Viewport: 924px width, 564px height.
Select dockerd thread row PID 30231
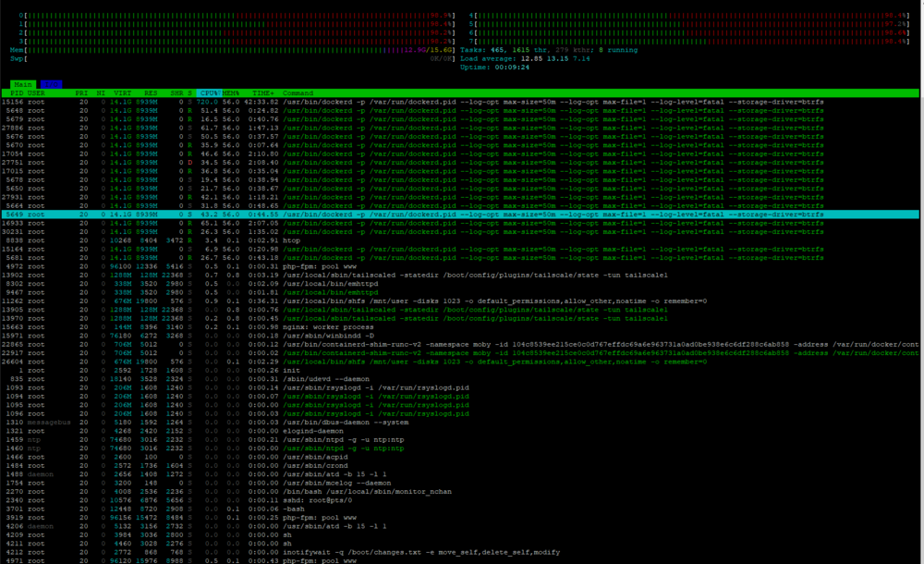coord(459,232)
